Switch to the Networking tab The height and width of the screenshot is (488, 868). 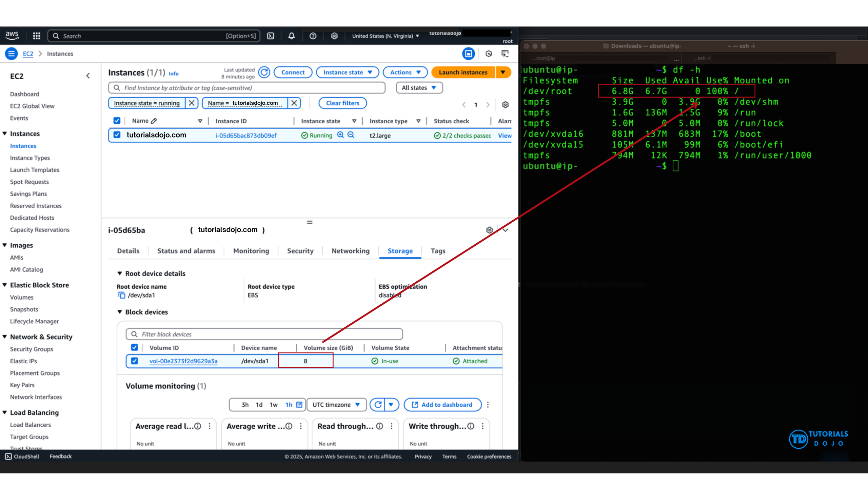tap(351, 251)
